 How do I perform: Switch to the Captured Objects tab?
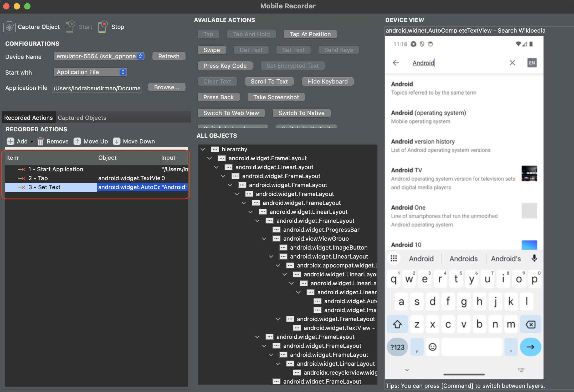click(82, 118)
